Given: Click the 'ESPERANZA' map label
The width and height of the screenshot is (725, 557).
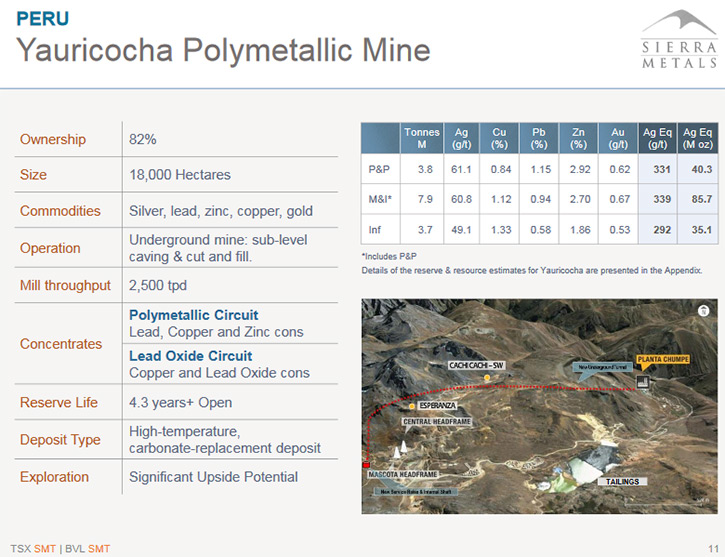Looking at the screenshot, I should pyautogui.click(x=437, y=405).
